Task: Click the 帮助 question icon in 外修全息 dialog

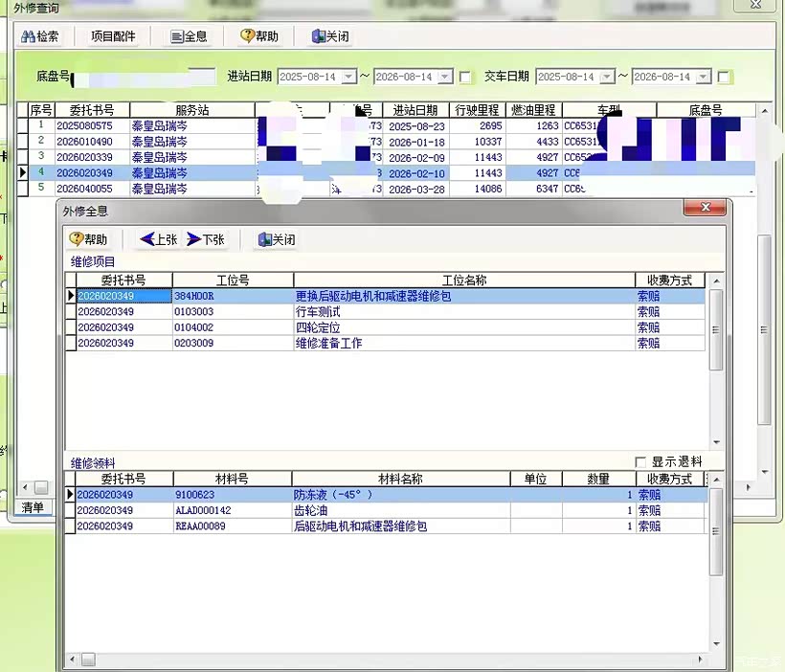Action: pyautogui.click(x=76, y=239)
